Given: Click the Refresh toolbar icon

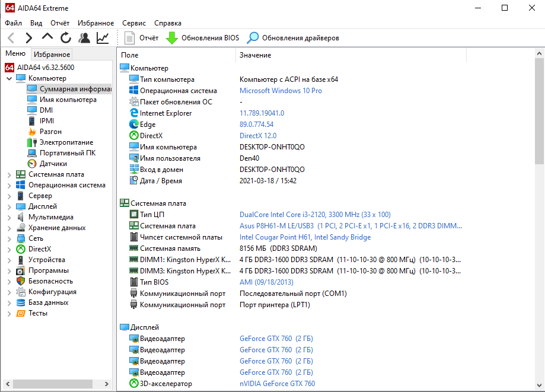Looking at the screenshot, I should click(x=66, y=37).
